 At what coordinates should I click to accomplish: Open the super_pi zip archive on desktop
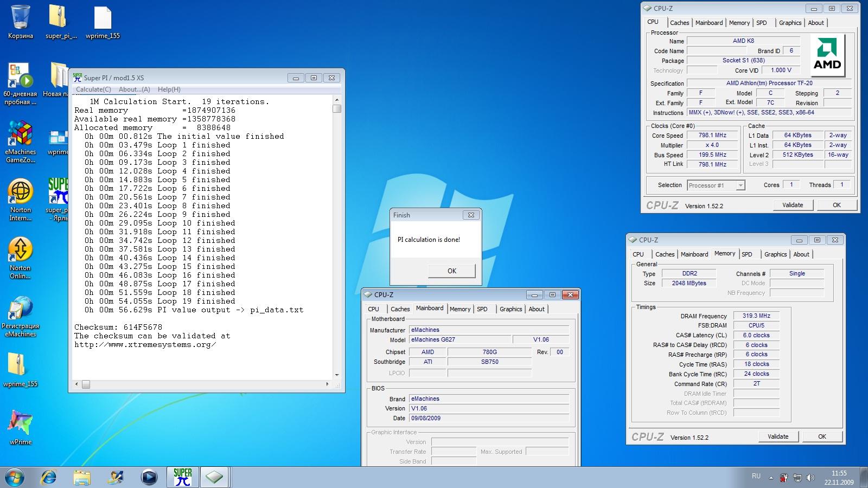[x=61, y=22]
